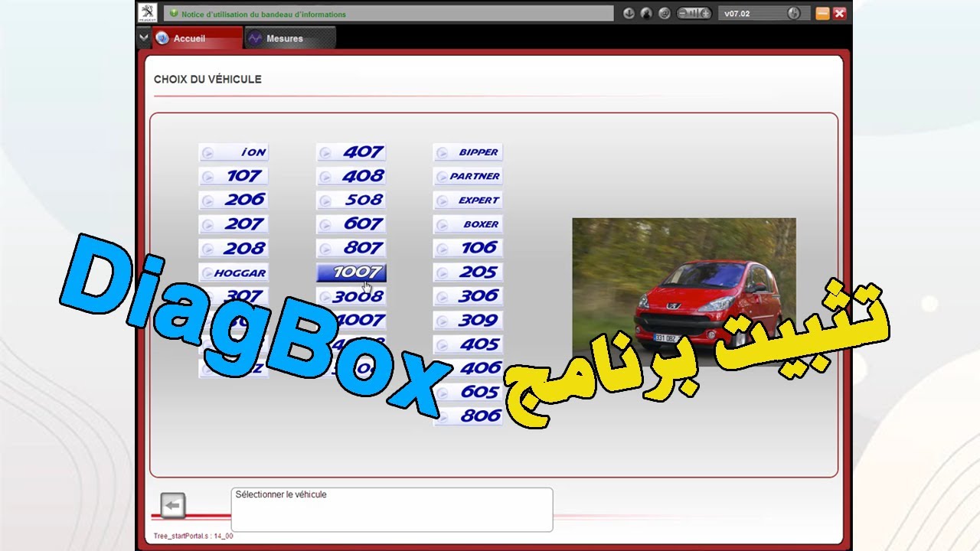Select the 306 vehicle
980x551 pixels.
(468, 296)
